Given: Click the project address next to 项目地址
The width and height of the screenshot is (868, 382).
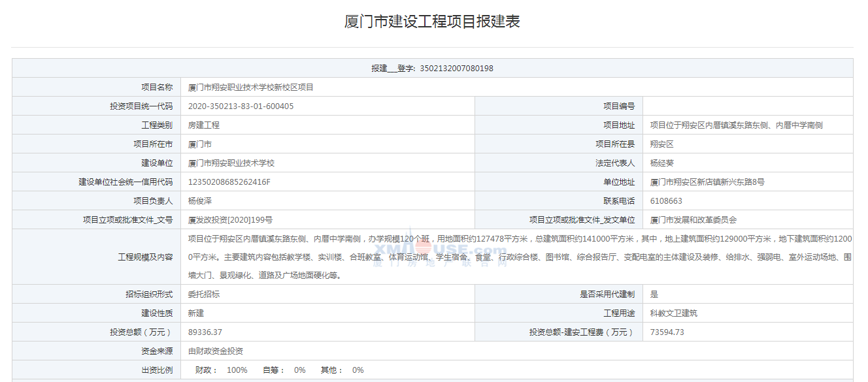Looking at the screenshot, I should click(736, 125).
